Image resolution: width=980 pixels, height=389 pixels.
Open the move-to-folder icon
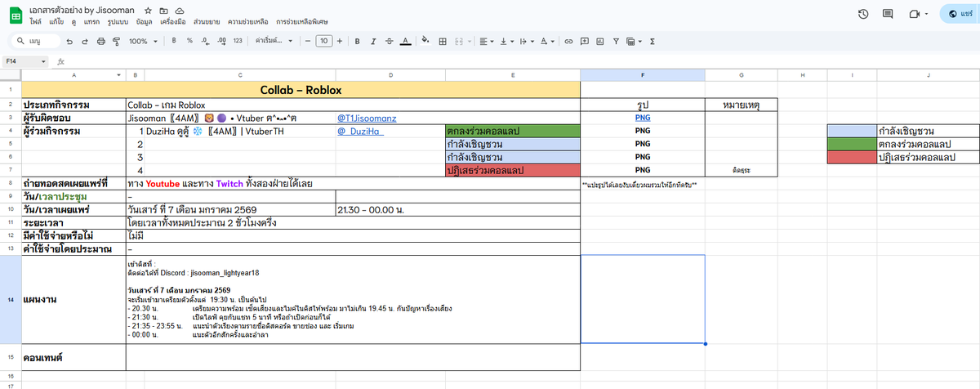(165, 9)
